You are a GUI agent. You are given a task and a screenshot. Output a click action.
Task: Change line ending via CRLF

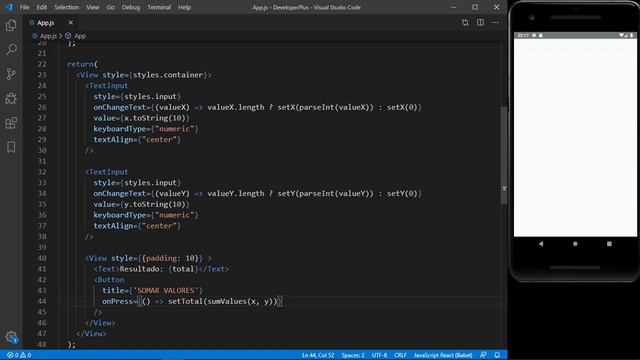[400, 355]
